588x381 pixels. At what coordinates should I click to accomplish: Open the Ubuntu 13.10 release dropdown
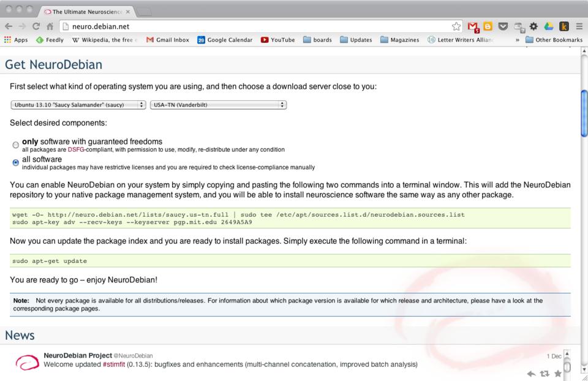pos(78,105)
